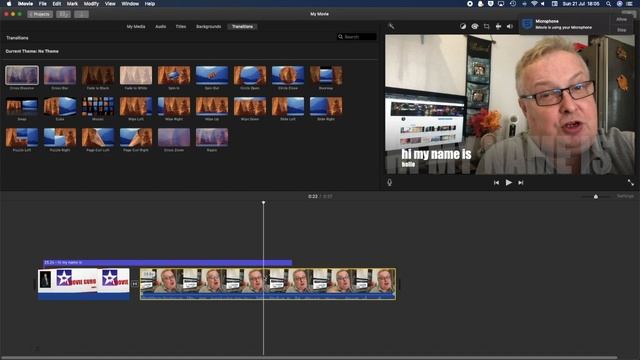Go back to Projects
Screen dimensions: 640x360
40,14
